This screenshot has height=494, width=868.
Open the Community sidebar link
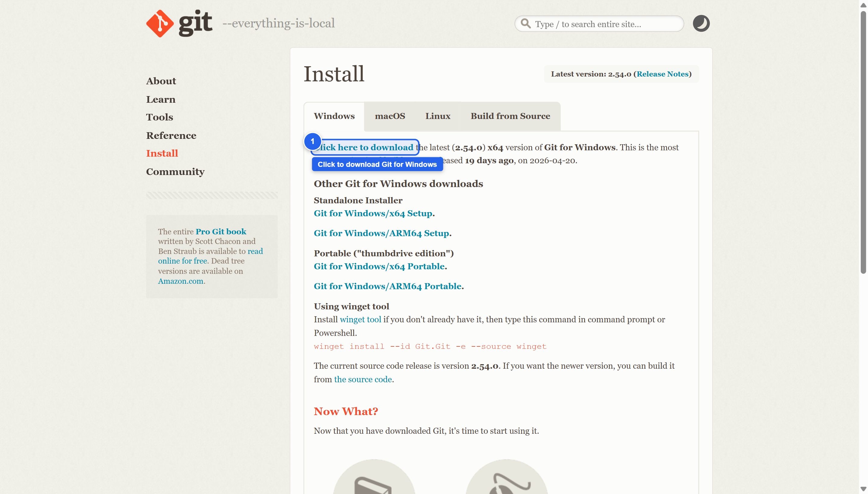[x=175, y=172]
